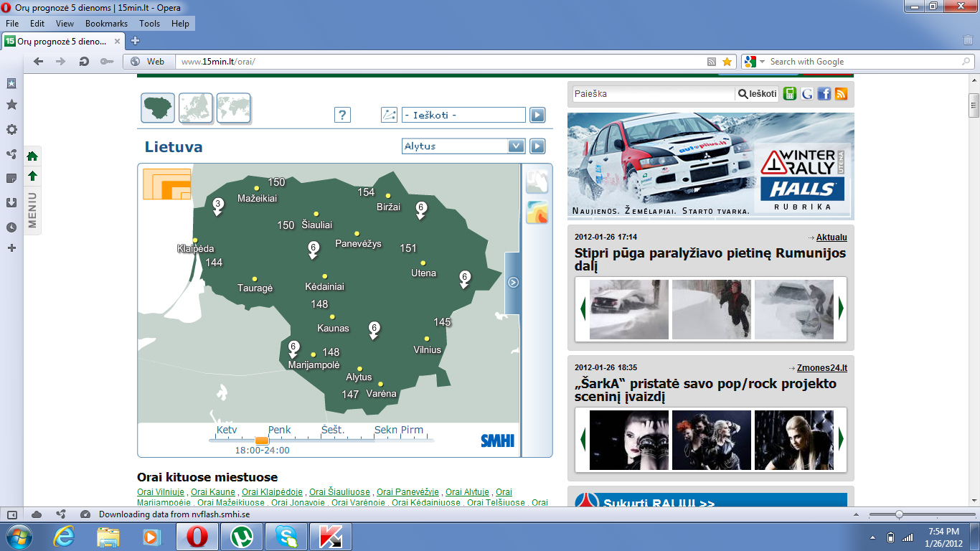Open the Facebook icon next to search
Image resolution: width=980 pixels, height=551 pixels.
tap(824, 93)
